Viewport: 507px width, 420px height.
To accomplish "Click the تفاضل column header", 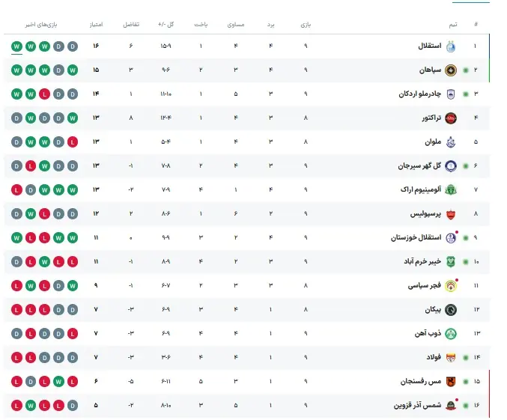I will (x=130, y=25).
